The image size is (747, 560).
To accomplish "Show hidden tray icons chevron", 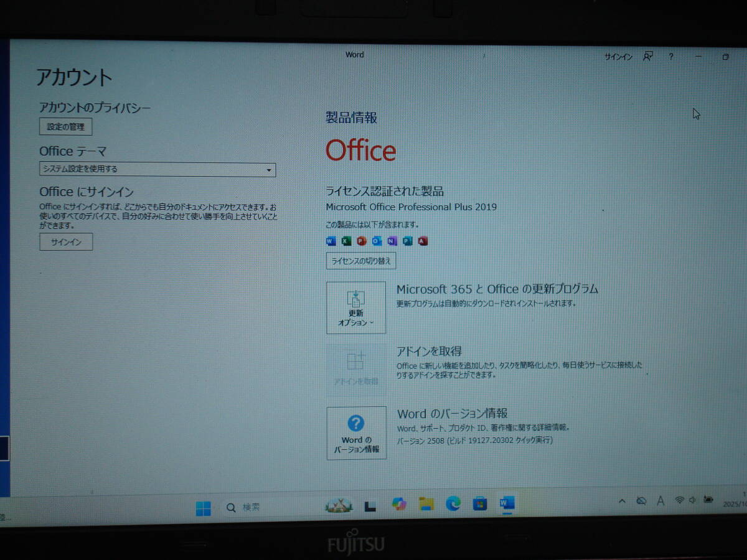I will tap(622, 501).
